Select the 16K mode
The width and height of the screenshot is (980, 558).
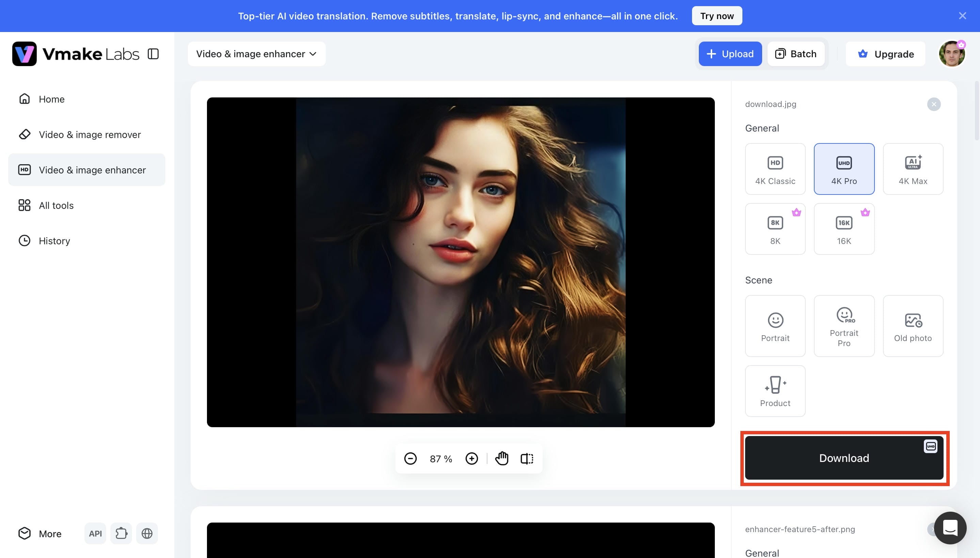[x=844, y=229]
